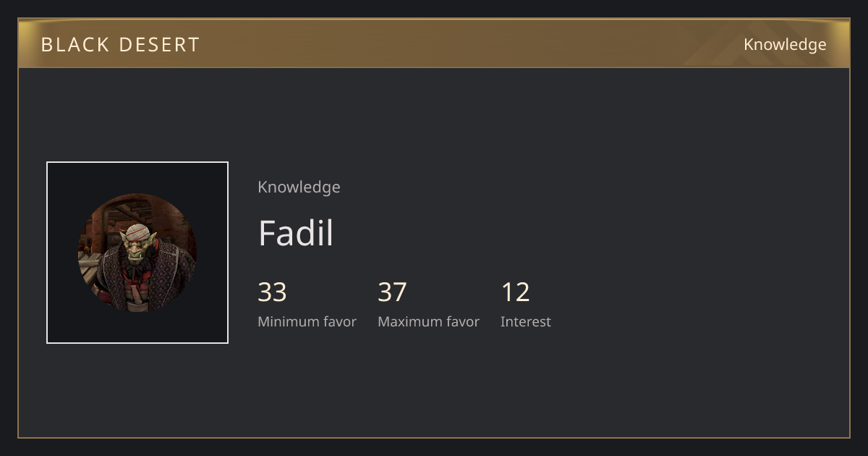Click the BLACK DESERT header title
868x456 pixels.
[x=120, y=45]
